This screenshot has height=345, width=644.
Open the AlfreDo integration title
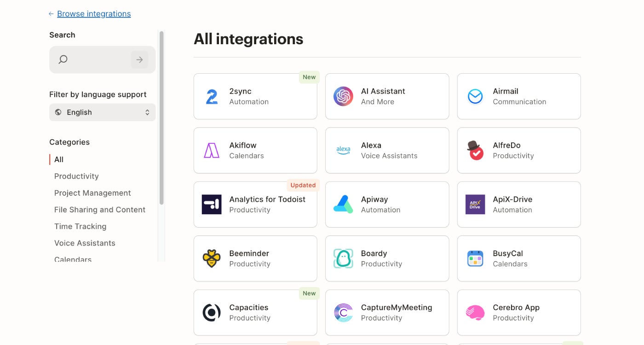(506, 145)
